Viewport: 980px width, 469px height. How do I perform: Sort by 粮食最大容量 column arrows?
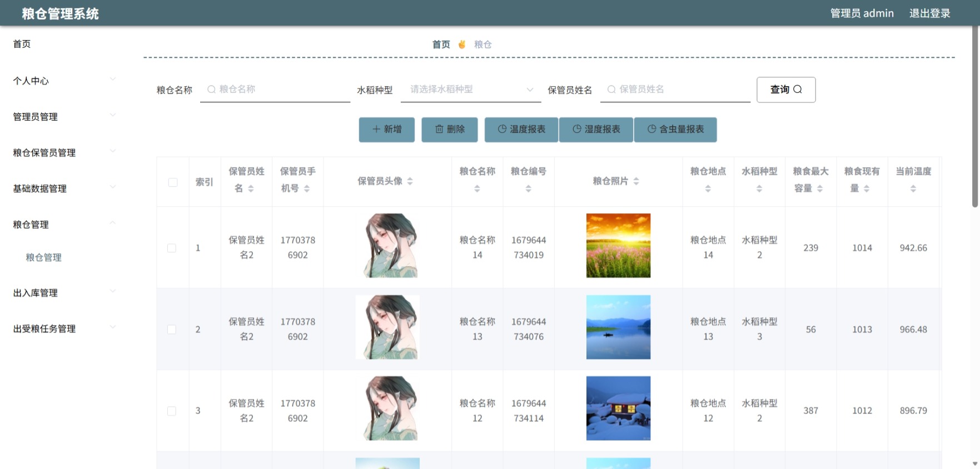tap(820, 189)
